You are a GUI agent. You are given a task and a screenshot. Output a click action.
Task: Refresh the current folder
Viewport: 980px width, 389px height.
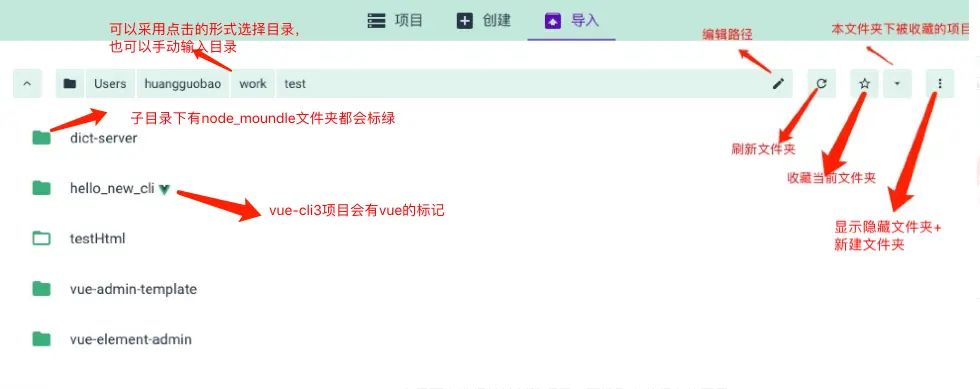822,83
